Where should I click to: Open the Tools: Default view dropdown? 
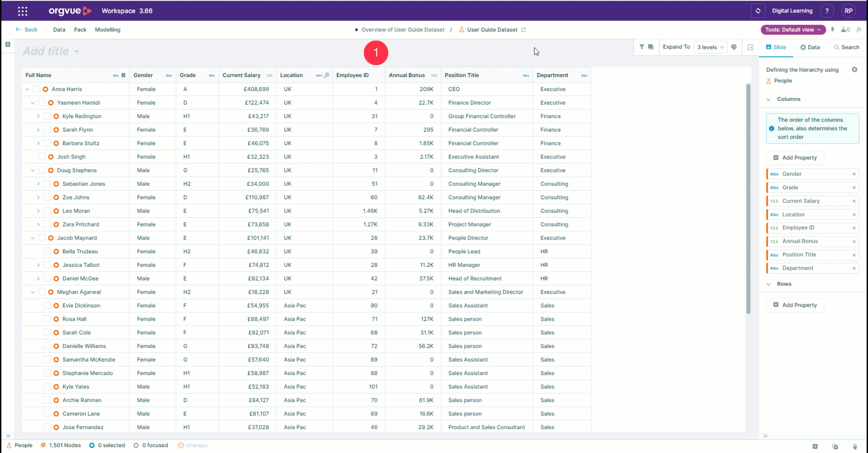pos(793,30)
